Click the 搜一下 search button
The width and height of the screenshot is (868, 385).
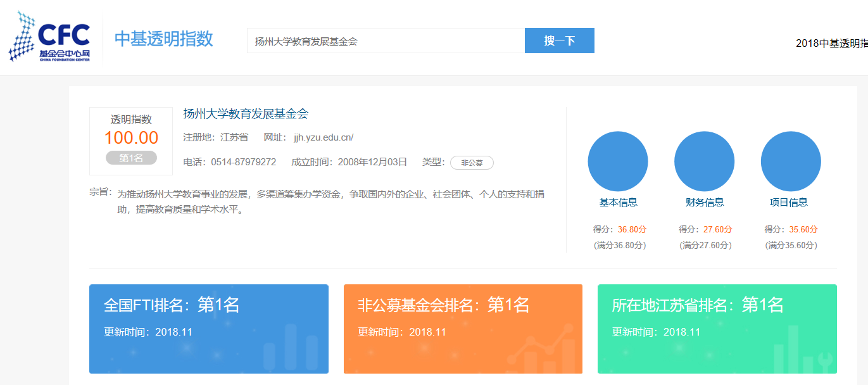coord(560,40)
